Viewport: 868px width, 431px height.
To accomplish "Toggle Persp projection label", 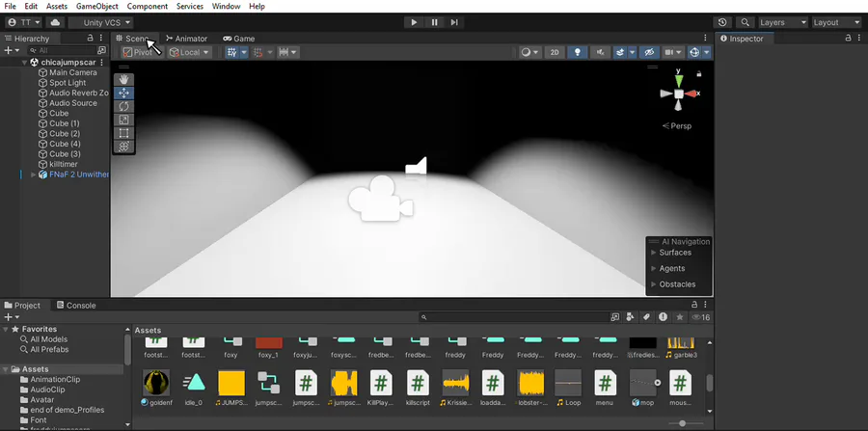I will (x=677, y=126).
